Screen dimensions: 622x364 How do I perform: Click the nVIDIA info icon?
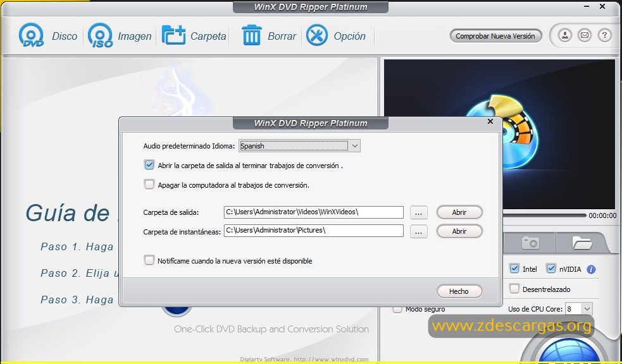pos(591,269)
